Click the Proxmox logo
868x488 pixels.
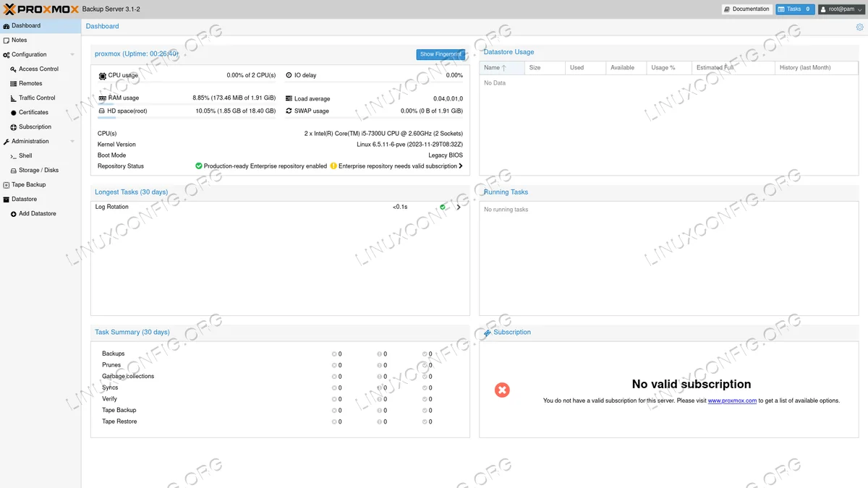(41, 9)
